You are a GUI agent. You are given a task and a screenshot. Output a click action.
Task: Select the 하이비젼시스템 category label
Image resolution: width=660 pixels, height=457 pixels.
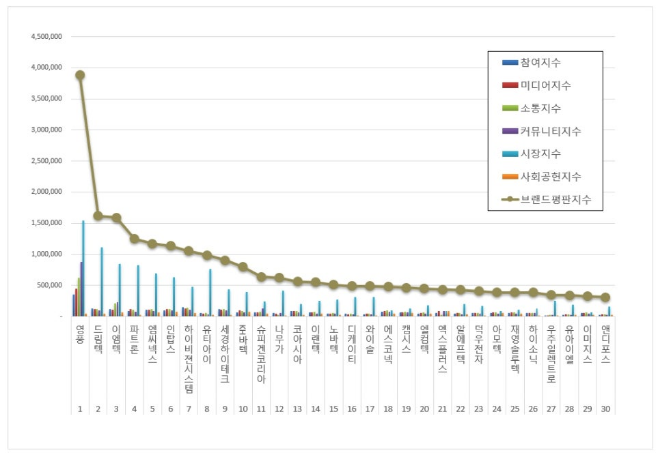coord(188,349)
